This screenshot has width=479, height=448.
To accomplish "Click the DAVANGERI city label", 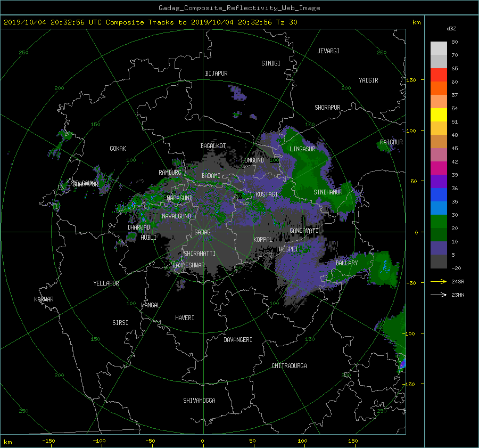I will [x=238, y=340].
